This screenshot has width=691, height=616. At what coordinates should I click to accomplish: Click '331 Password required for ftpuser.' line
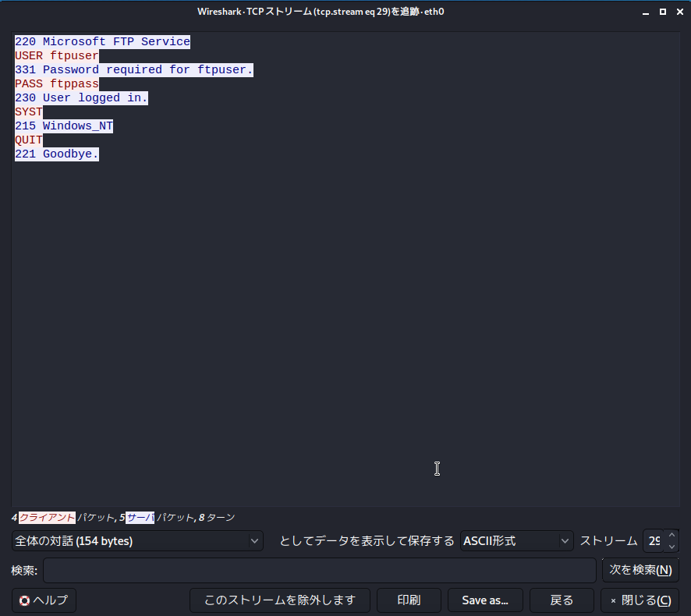pos(134,69)
